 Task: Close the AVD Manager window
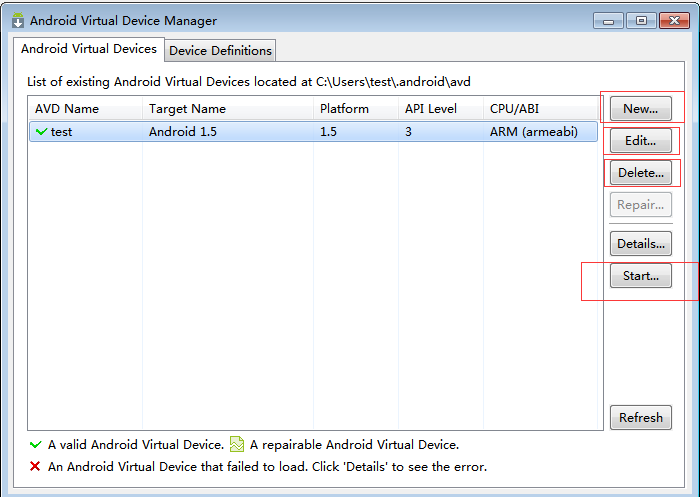pyautogui.click(x=674, y=21)
